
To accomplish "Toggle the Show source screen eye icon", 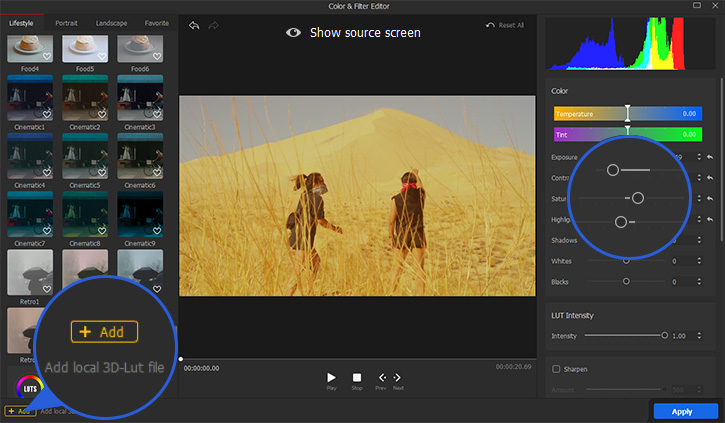I will pyautogui.click(x=293, y=33).
